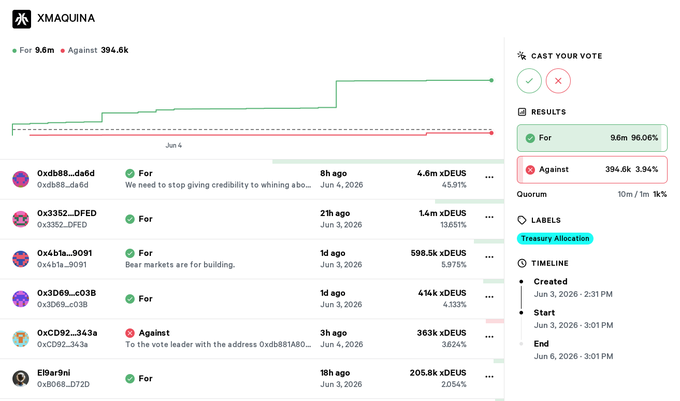This screenshot has height=401, width=680.
Task: Click the Quorum '10m / 1m' value
Action: pos(633,194)
